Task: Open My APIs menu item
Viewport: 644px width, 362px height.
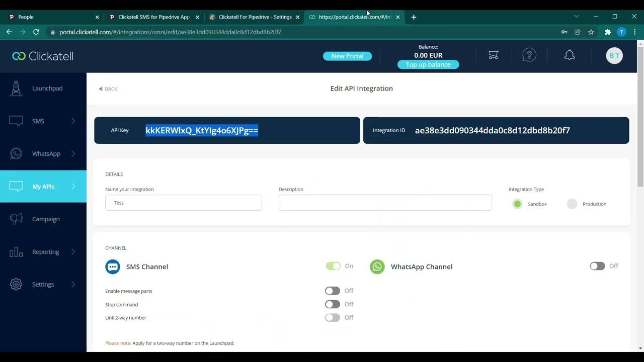Action: (43, 187)
